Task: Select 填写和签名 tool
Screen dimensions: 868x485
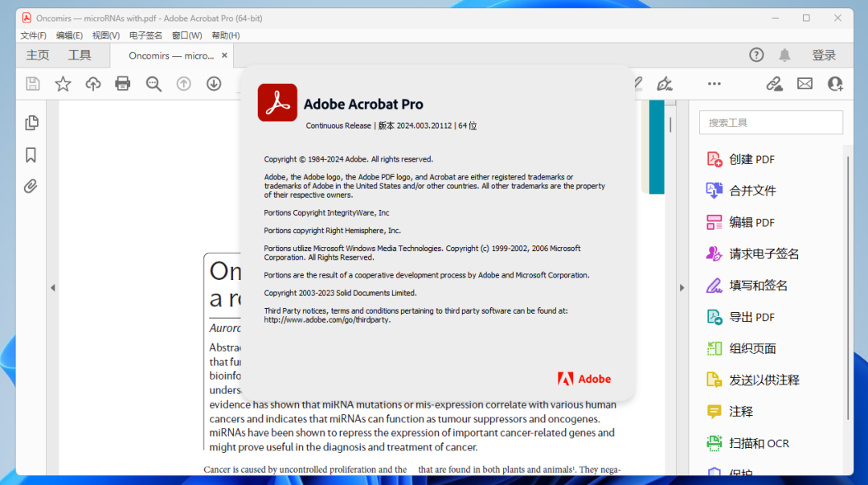Action: [747, 286]
